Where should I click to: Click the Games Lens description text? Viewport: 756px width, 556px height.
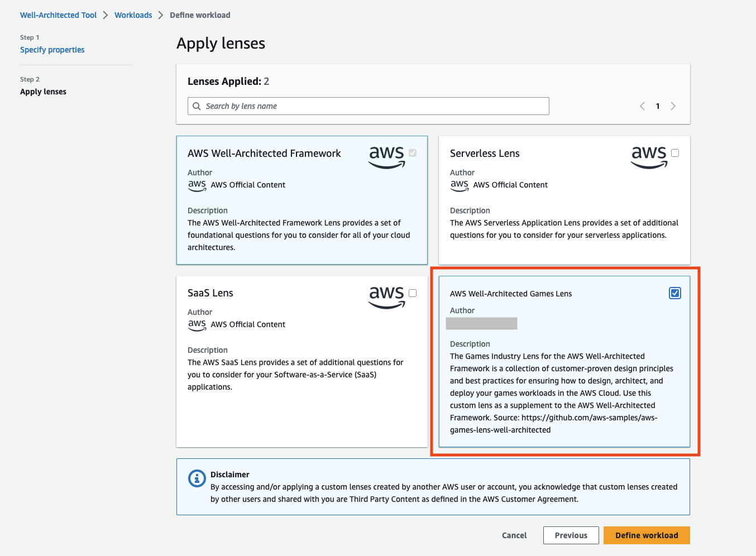562,393
